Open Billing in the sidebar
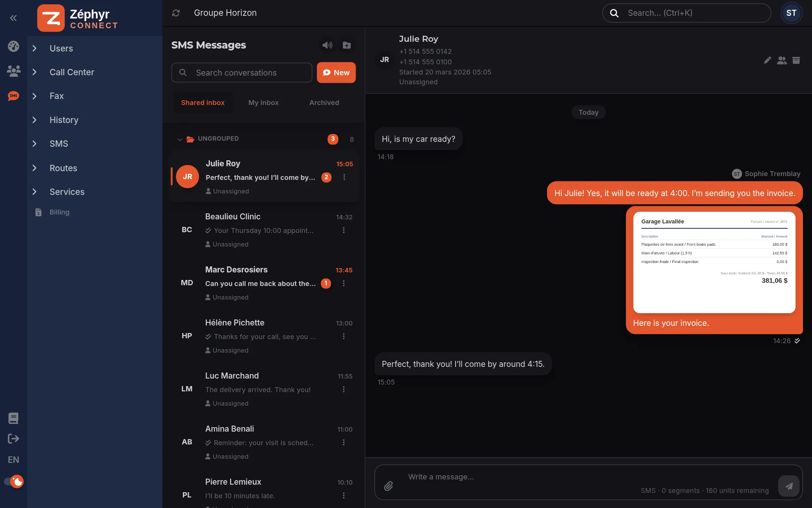The width and height of the screenshot is (812, 508). tap(59, 212)
